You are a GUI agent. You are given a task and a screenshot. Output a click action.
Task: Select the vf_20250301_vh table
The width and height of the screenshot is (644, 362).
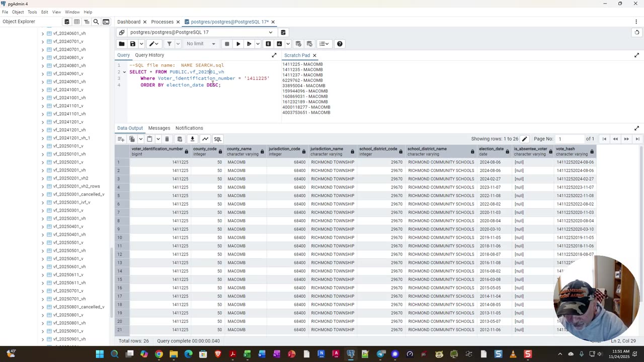pos(69,218)
